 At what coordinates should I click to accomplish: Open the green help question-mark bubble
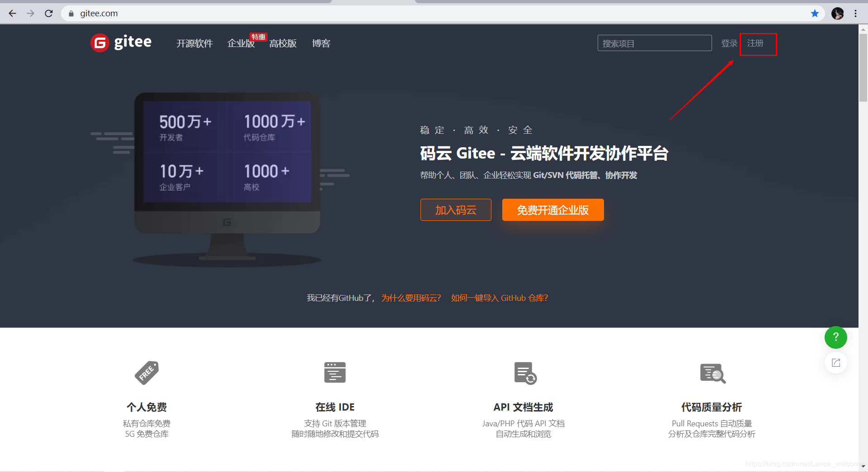(x=835, y=337)
